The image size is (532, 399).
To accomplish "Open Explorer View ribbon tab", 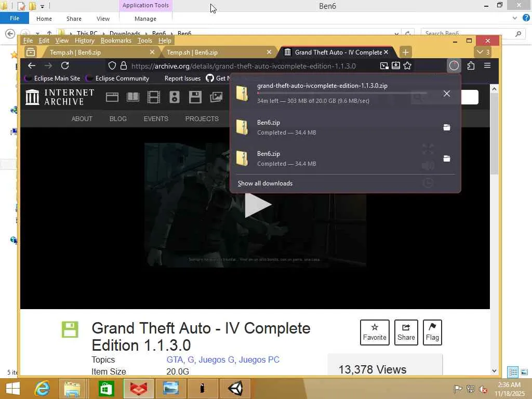I will 103,19.
